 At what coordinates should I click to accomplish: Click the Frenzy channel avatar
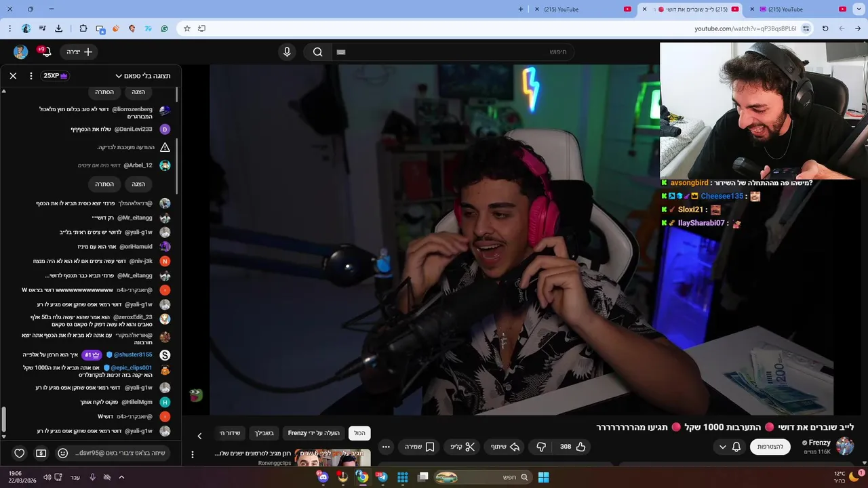pos(845,446)
